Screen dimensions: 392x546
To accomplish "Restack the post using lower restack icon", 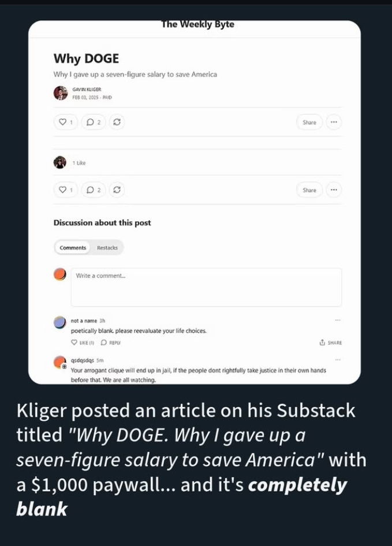I will coord(117,190).
